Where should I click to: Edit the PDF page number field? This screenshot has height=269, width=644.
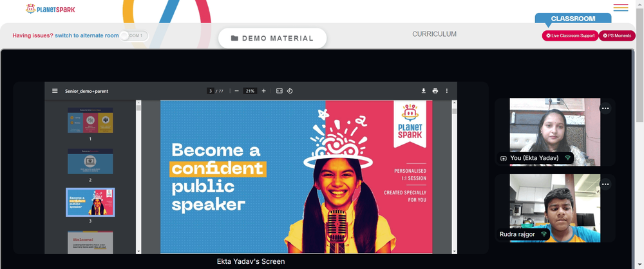211,91
